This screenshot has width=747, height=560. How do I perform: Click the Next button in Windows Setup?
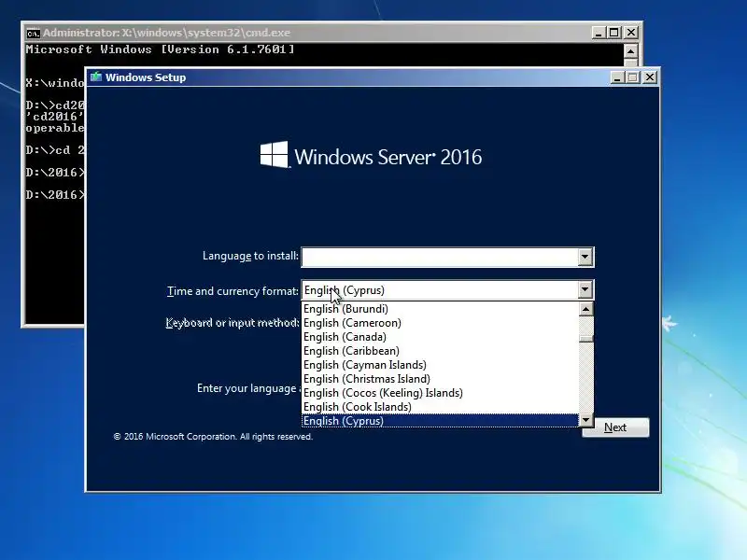[x=615, y=427]
